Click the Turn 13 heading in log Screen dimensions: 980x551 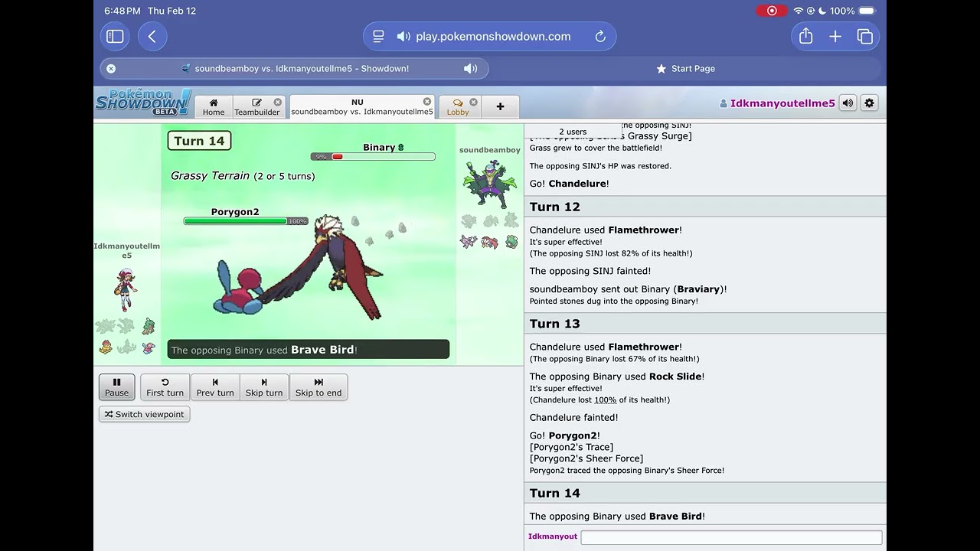point(555,324)
